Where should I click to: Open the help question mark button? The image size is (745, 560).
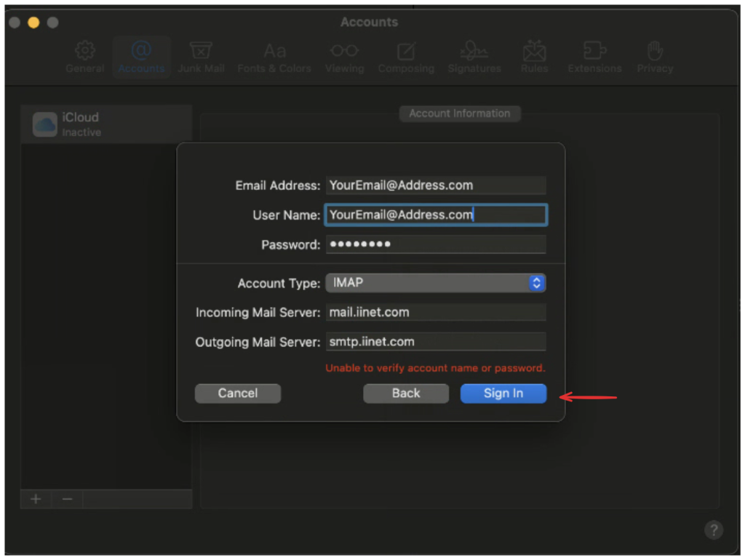(714, 529)
